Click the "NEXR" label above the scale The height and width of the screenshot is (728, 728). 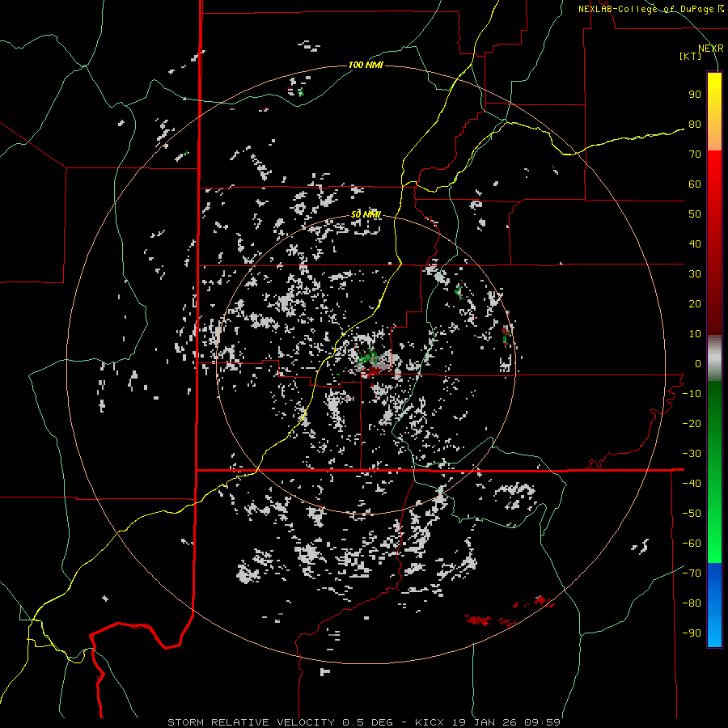point(711,49)
